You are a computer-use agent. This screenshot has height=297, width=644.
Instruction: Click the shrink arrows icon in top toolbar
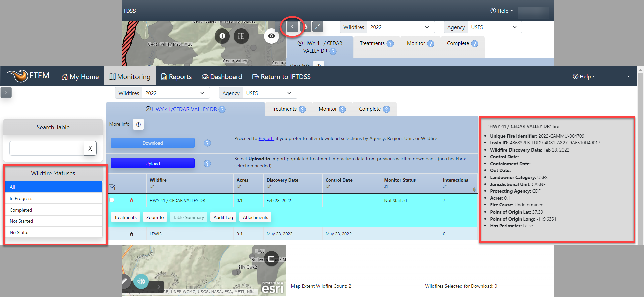(x=318, y=26)
